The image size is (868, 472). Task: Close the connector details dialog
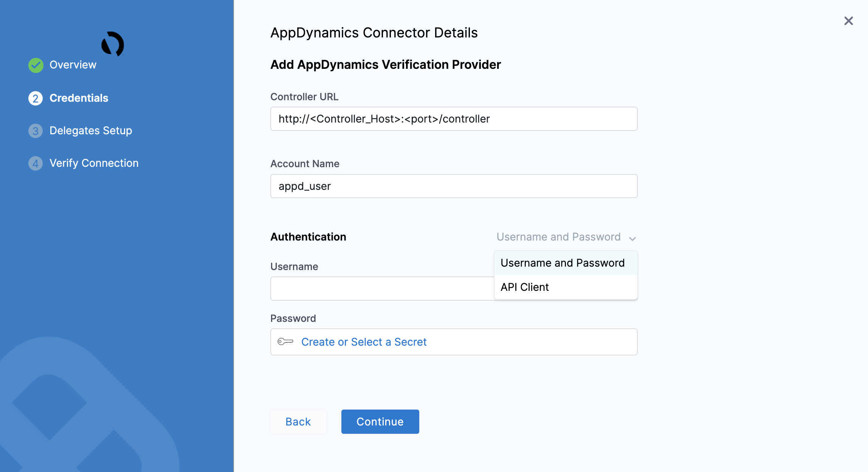pos(848,21)
